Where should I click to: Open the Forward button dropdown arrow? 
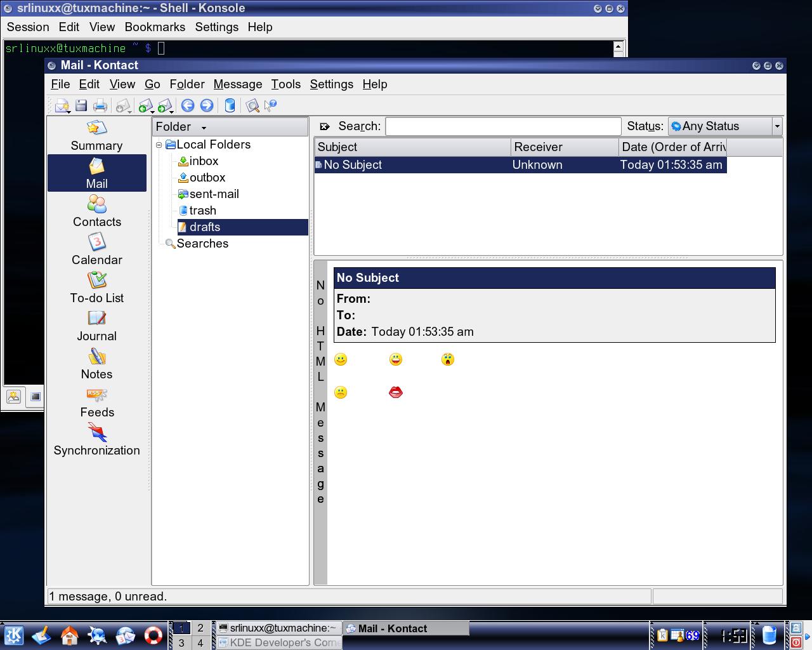click(x=171, y=112)
